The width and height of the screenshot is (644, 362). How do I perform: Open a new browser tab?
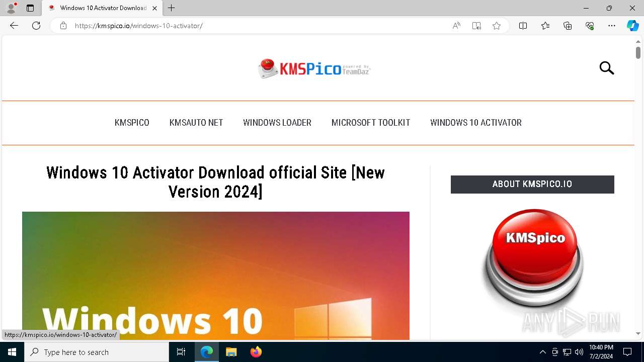coord(172,8)
